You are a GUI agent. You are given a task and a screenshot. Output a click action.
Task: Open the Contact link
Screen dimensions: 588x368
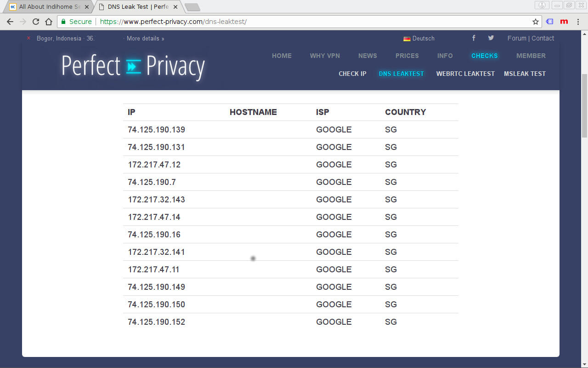(543, 38)
